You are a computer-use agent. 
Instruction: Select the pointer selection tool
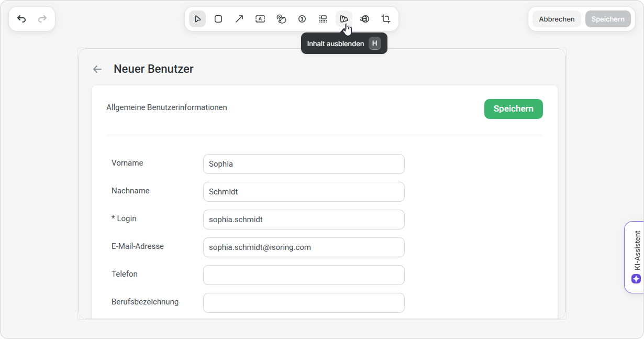(197, 19)
